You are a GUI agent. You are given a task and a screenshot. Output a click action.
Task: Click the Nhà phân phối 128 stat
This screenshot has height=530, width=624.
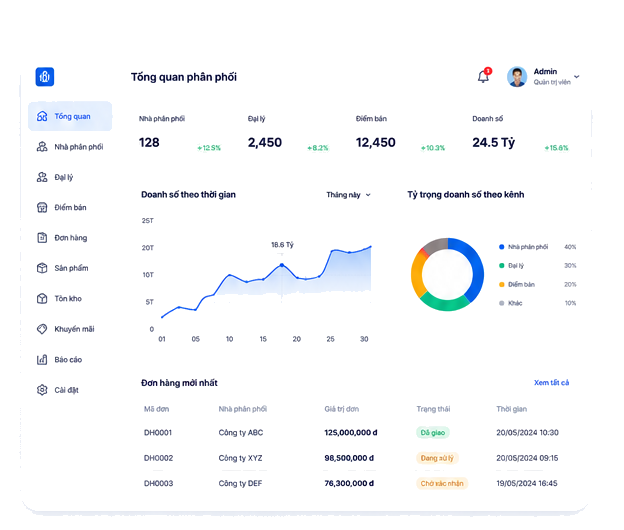pyautogui.click(x=149, y=142)
